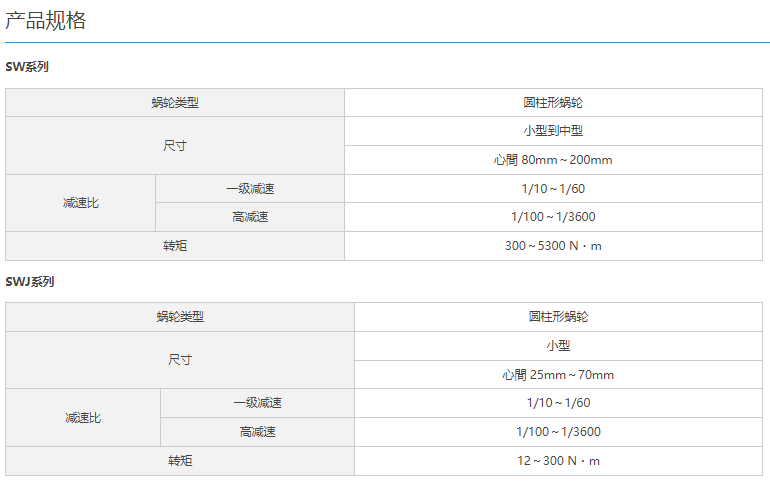Click 尺寸 label in SW table
This screenshot has width=770, height=492.
(175, 145)
